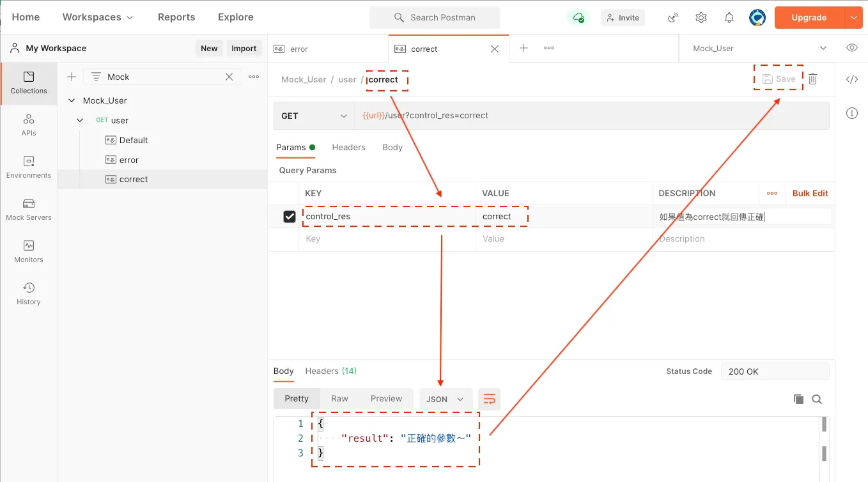The height and width of the screenshot is (482, 868).
Task: Open the Upgrade dropdown arrow
Action: 854,18
